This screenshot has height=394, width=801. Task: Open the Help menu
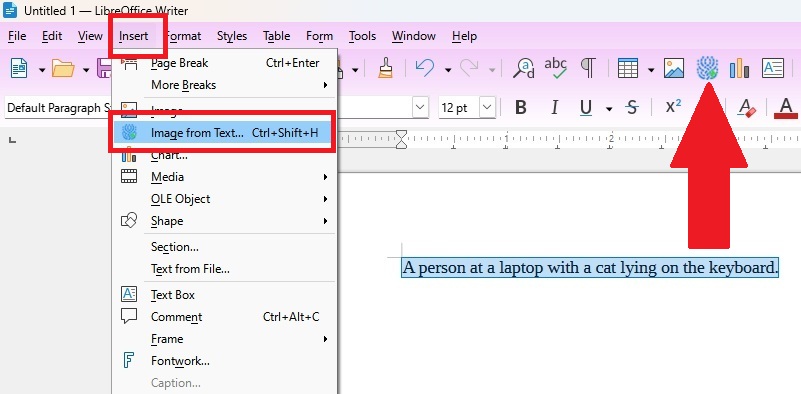(464, 36)
